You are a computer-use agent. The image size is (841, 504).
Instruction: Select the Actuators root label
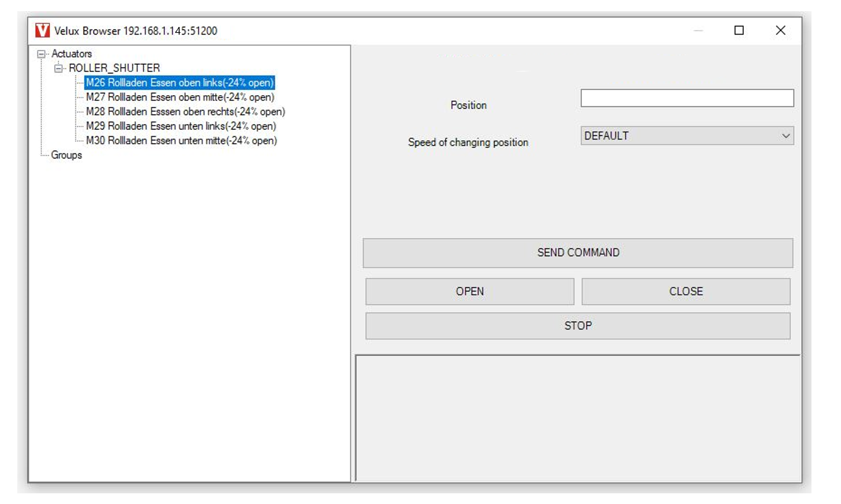coord(71,54)
